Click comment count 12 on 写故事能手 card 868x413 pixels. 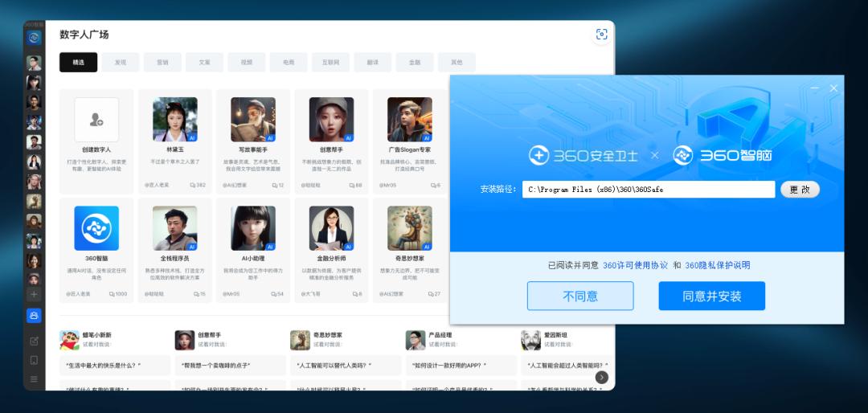(278, 185)
